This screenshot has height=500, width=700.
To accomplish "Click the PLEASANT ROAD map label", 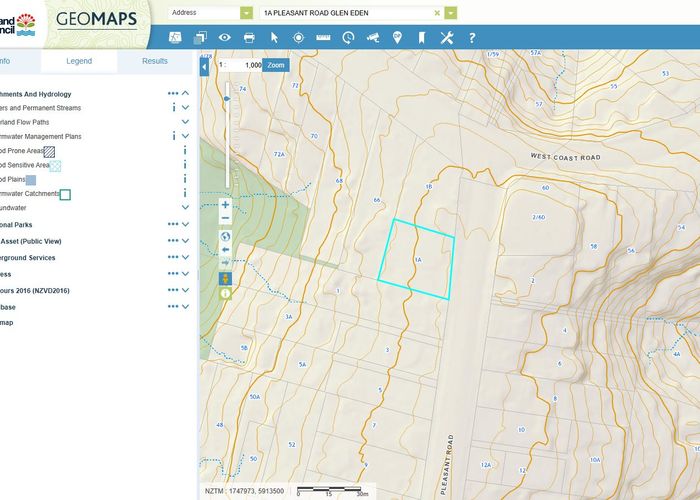I will tap(446, 464).
